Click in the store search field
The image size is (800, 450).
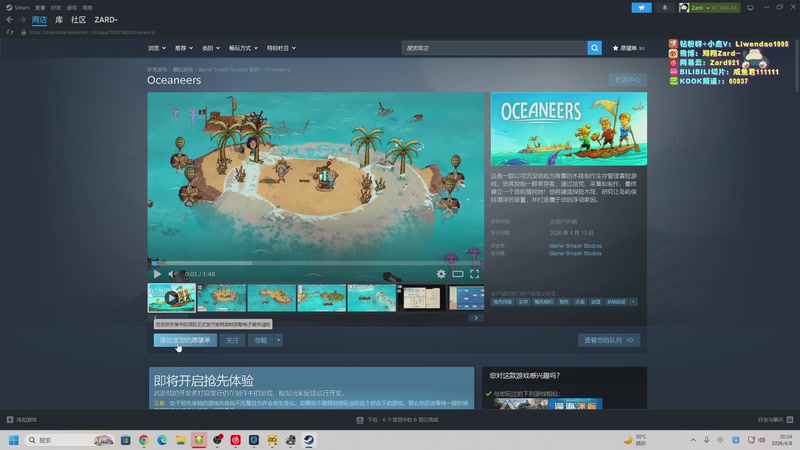(494, 48)
